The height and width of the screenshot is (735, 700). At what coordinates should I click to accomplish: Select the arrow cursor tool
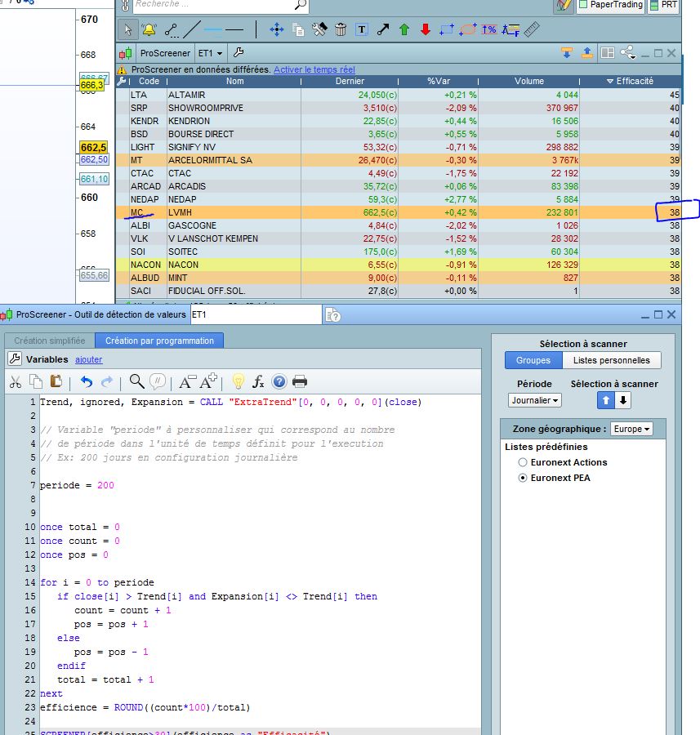pos(127,30)
